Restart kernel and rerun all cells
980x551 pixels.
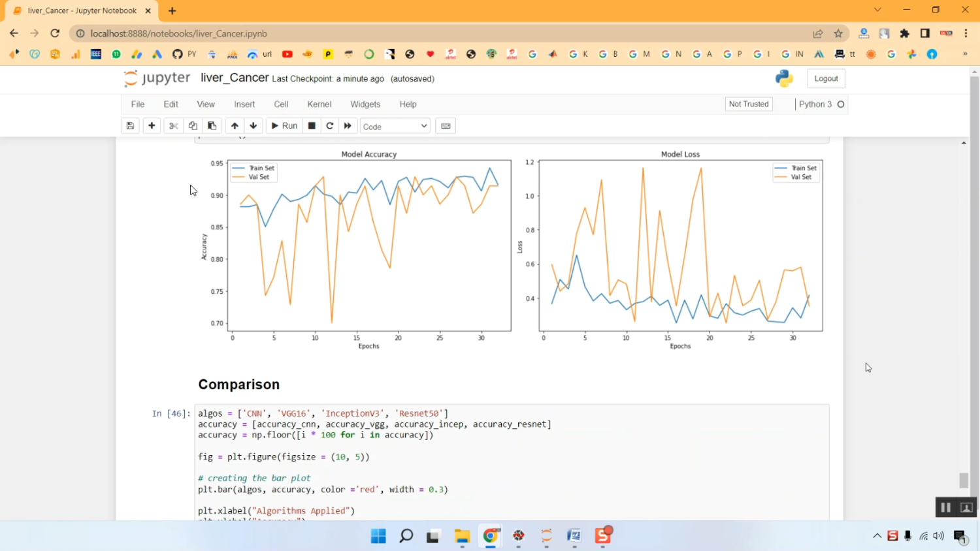click(348, 126)
